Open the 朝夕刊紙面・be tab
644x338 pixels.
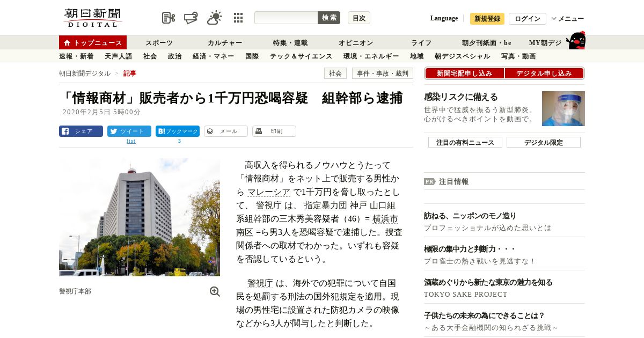(x=487, y=42)
